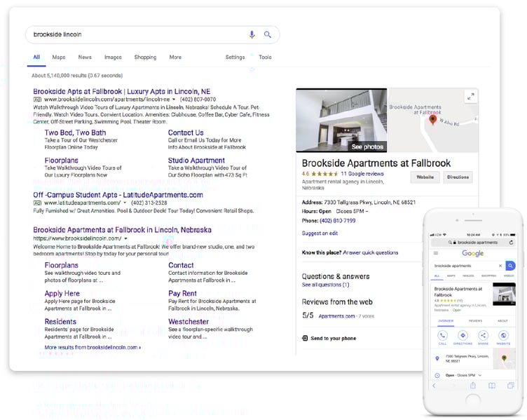This screenshot has height=420, width=527.
Task: Clear the phone search field with X
Action: 500,266
